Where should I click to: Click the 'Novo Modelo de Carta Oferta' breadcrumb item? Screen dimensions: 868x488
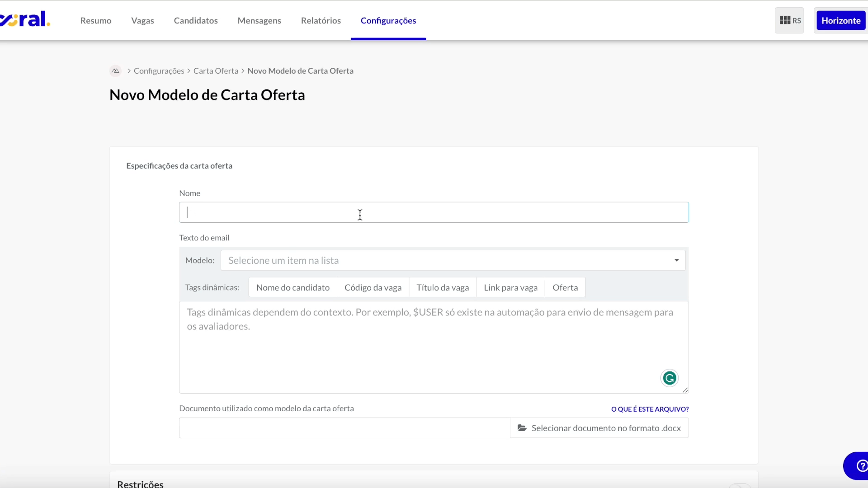(300, 71)
